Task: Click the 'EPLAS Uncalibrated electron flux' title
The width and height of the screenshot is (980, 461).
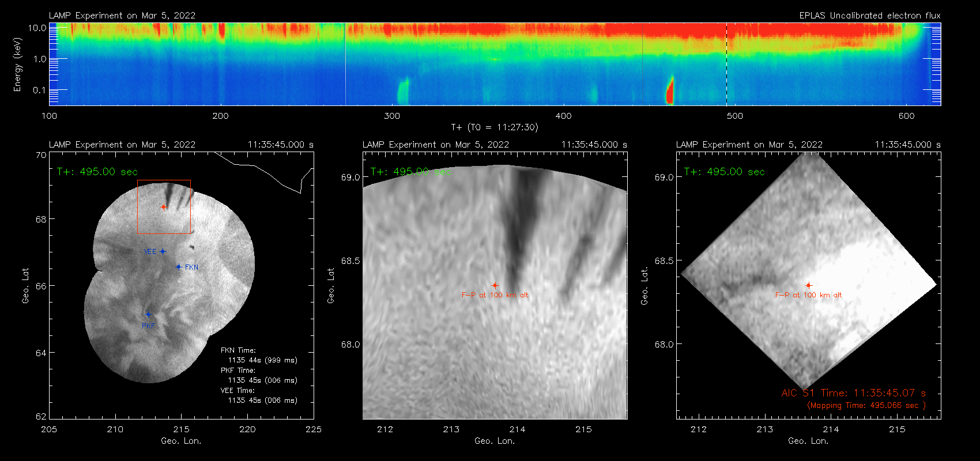Action: coord(870,16)
